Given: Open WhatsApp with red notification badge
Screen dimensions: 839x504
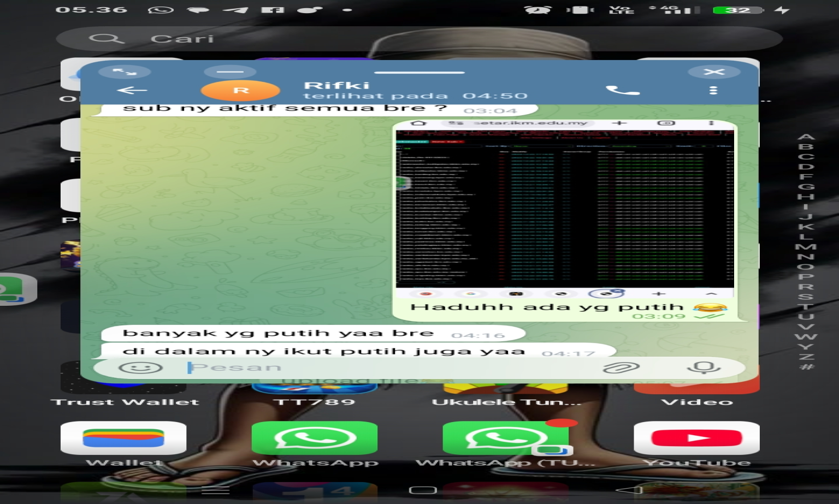Looking at the screenshot, I should coord(505,438).
